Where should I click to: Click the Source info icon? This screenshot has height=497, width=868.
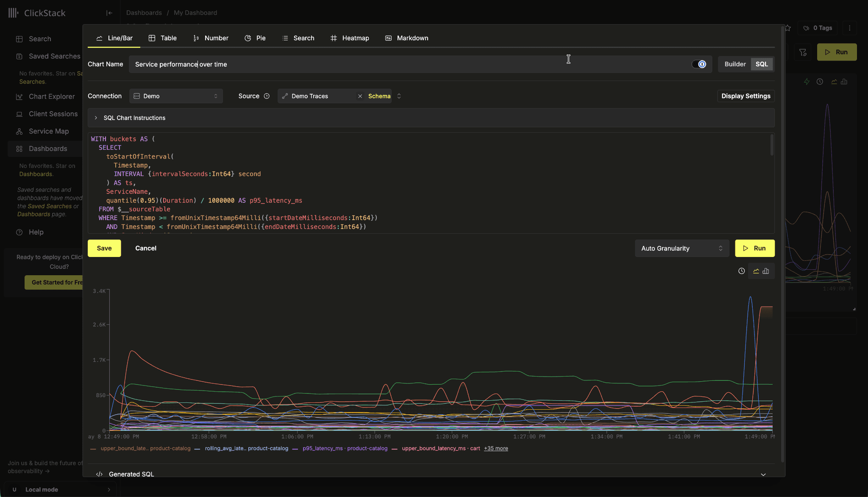pos(267,96)
